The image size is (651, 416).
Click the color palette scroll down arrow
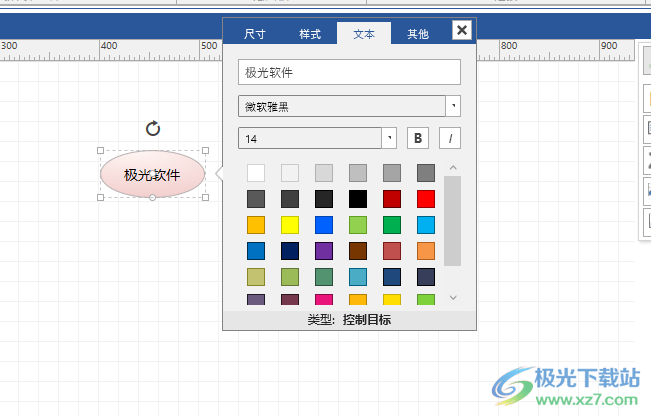[452, 297]
